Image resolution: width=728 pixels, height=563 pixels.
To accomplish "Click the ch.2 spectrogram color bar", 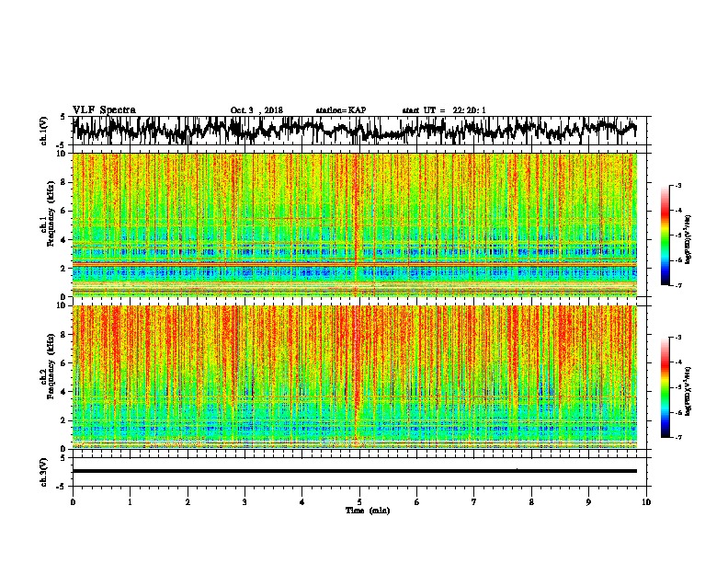I will (x=665, y=387).
